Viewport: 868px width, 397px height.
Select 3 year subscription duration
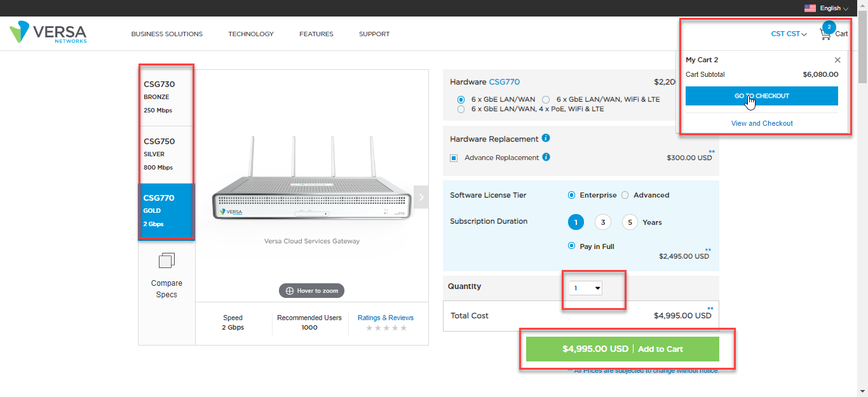(x=602, y=222)
